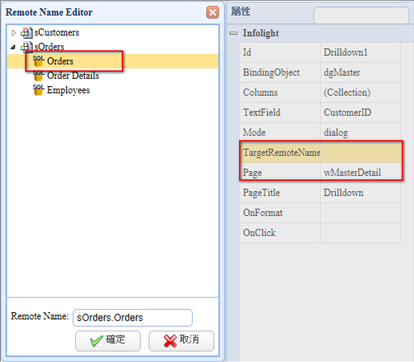Click the Remote Name: label
The height and width of the screenshot is (362, 414).
[40, 316]
